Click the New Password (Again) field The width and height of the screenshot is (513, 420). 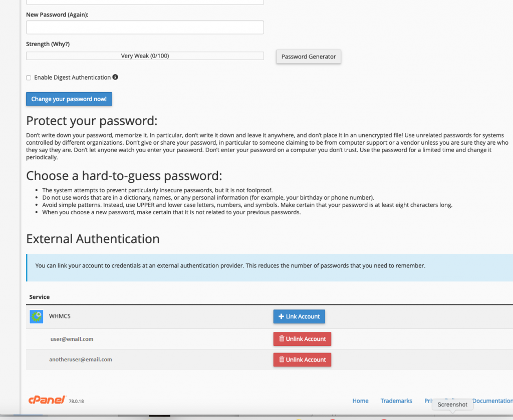coord(145,27)
